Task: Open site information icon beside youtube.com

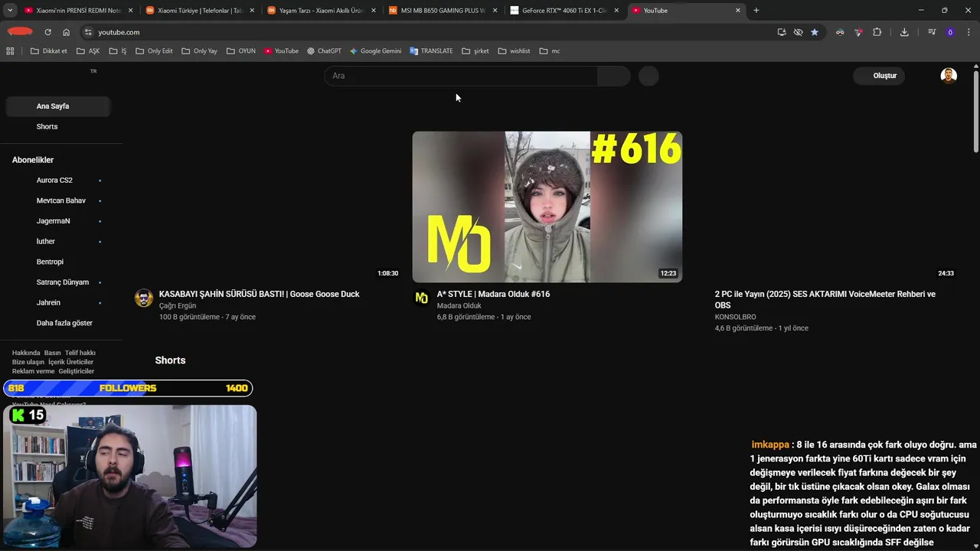Action: (88, 32)
